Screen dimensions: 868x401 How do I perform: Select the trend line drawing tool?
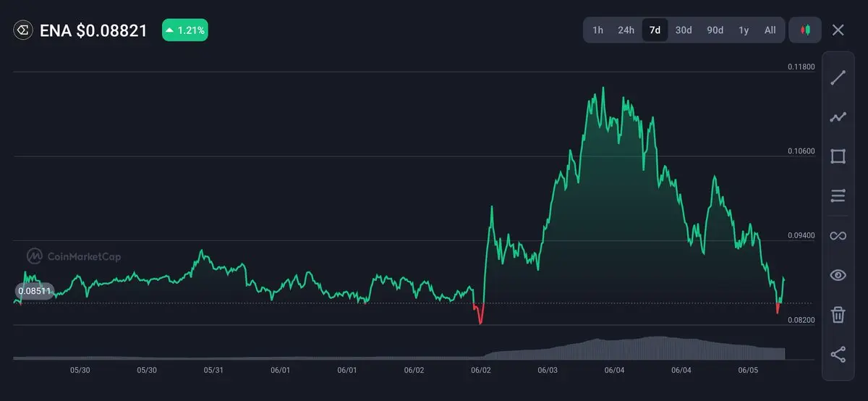tap(838, 77)
